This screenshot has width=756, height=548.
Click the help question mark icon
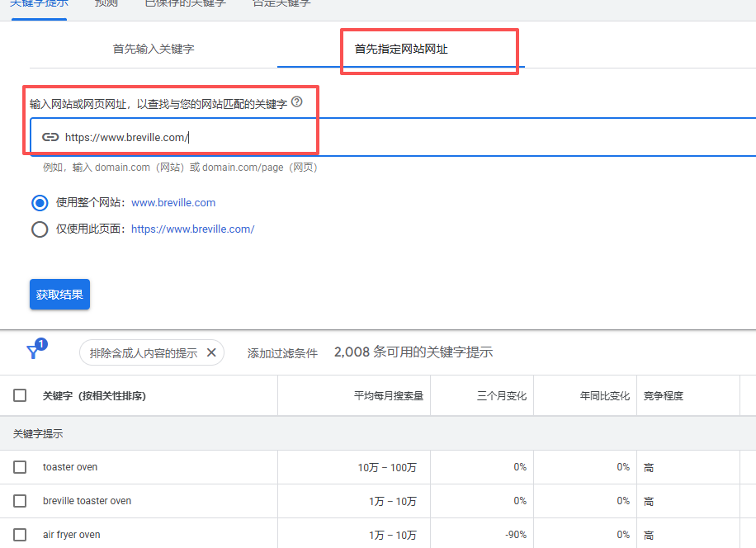pos(297,102)
